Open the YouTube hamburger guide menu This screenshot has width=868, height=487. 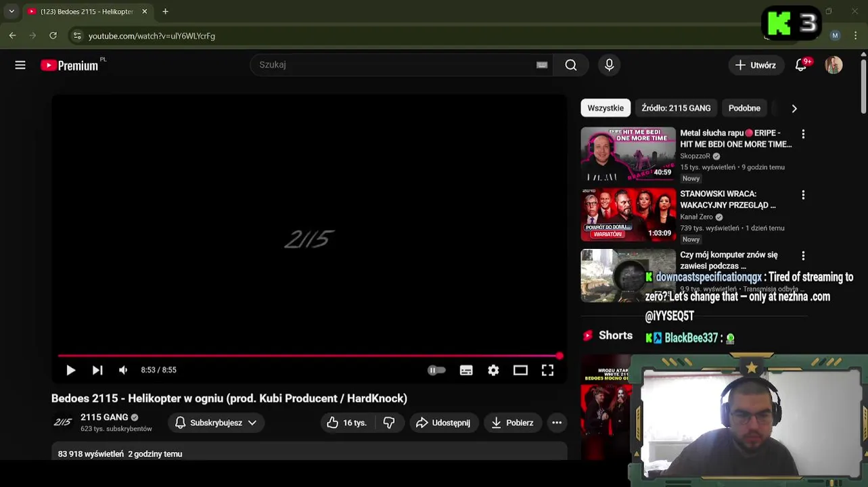pos(20,65)
